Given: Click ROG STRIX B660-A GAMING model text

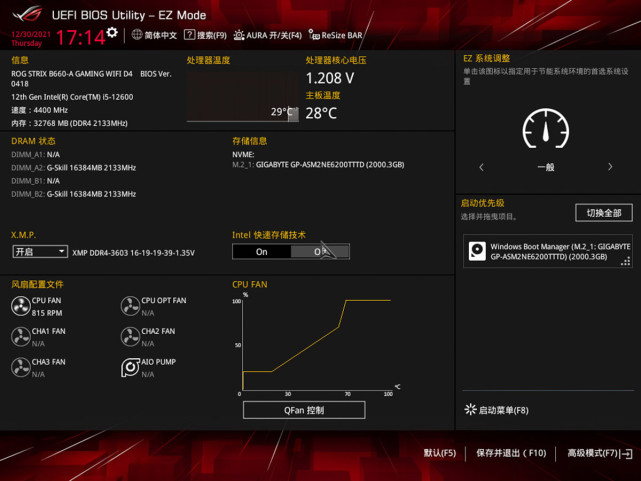Looking at the screenshot, I should click(x=72, y=74).
